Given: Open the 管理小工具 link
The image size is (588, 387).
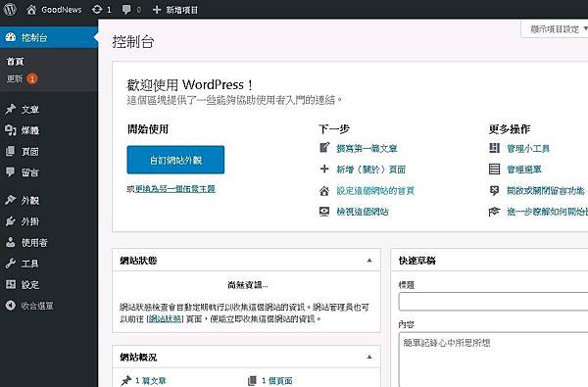Looking at the screenshot, I should tap(528, 149).
